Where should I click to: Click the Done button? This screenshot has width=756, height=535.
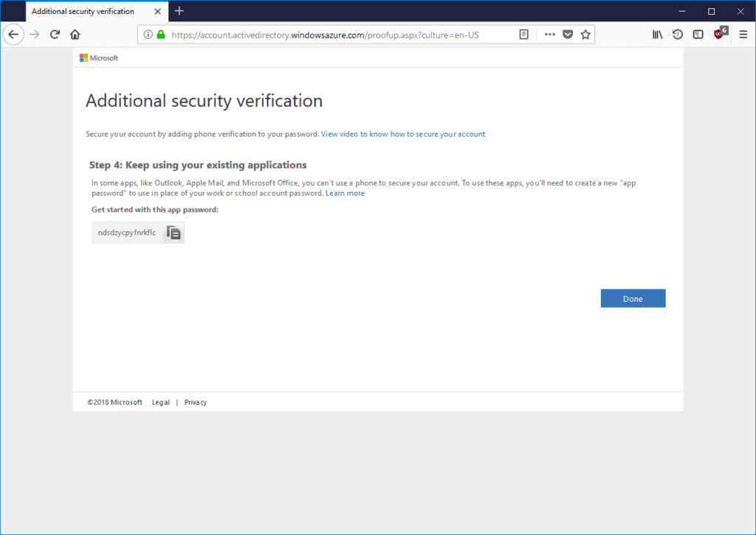click(633, 298)
